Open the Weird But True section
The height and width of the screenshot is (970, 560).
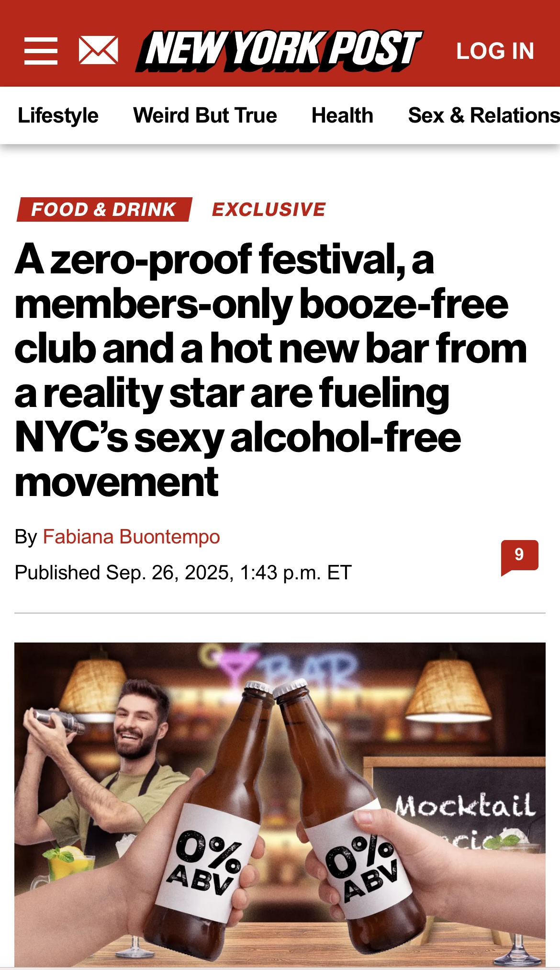pos(205,116)
